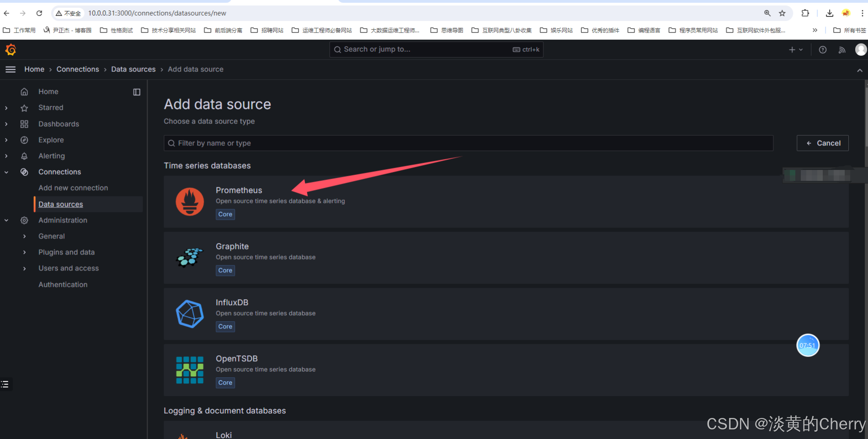868x439 pixels.
Task: Open the plus new-item dropdown
Action: tap(796, 50)
